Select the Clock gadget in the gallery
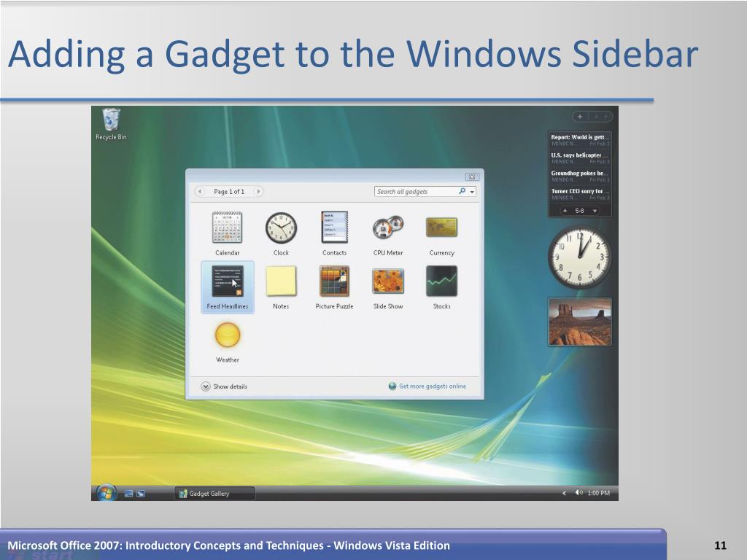 [x=281, y=228]
